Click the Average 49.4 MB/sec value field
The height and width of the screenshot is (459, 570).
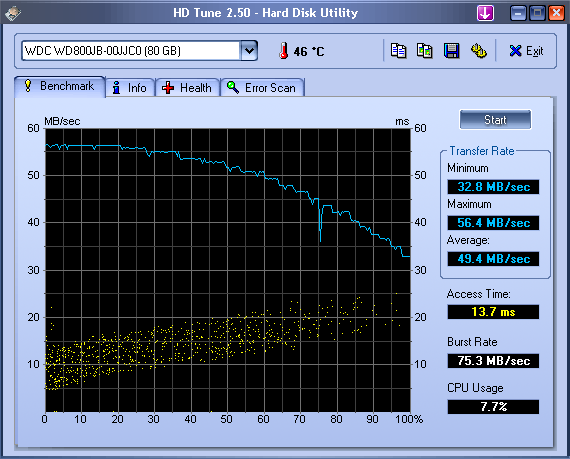(x=493, y=259)
